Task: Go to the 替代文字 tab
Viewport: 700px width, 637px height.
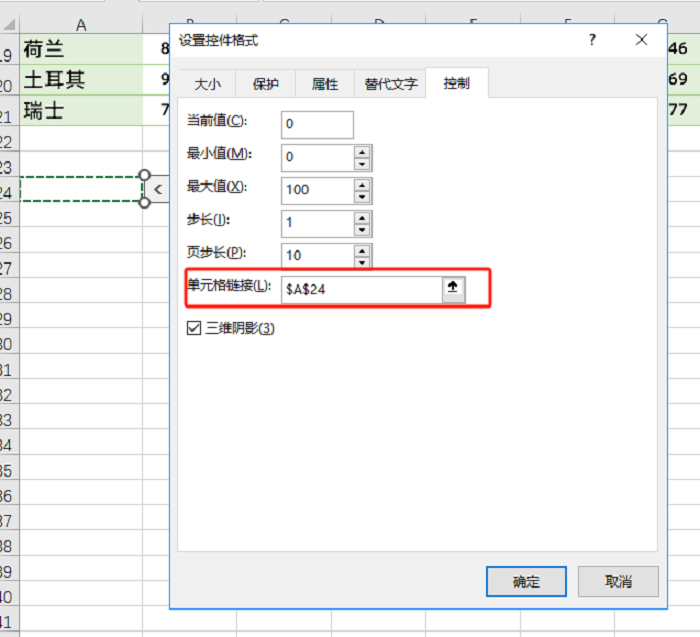Action: click(391, 84)
